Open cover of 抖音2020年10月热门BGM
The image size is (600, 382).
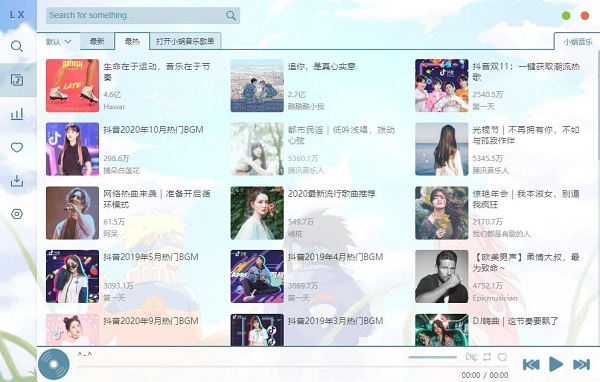click(x=72, y=149)
